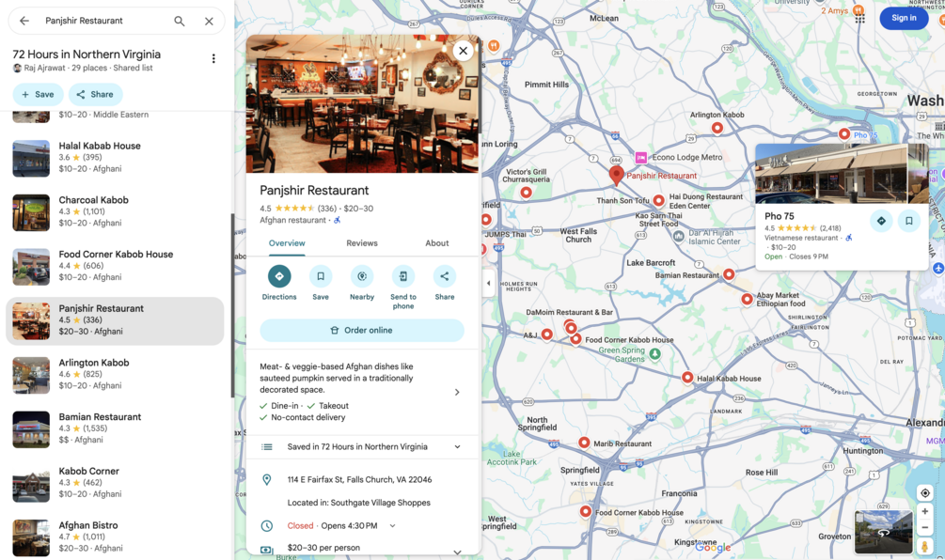Open the list's three-dot more options menu
Viewport: 945px width, 560px height.
[x=213, y=58]
